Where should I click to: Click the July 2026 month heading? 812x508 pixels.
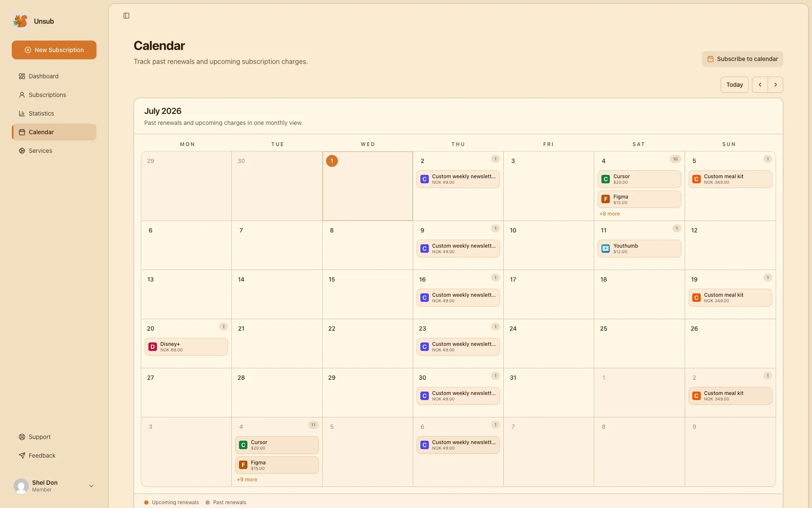click(163, 111)
